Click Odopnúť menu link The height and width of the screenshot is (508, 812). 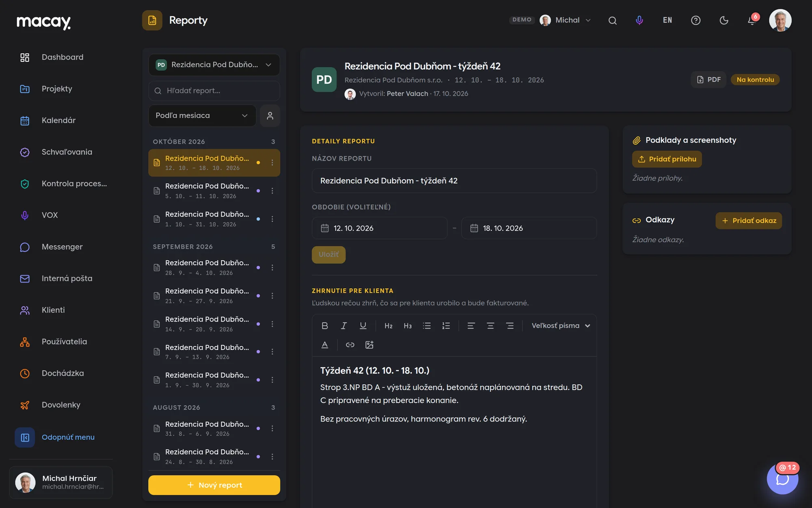coord(68,437)
